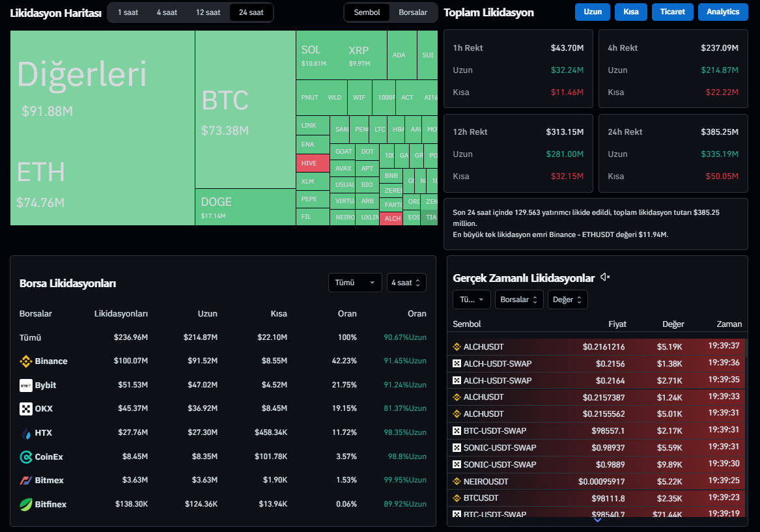Click the BTC $73.38M heatmap tile

click(x=246, y=110)
